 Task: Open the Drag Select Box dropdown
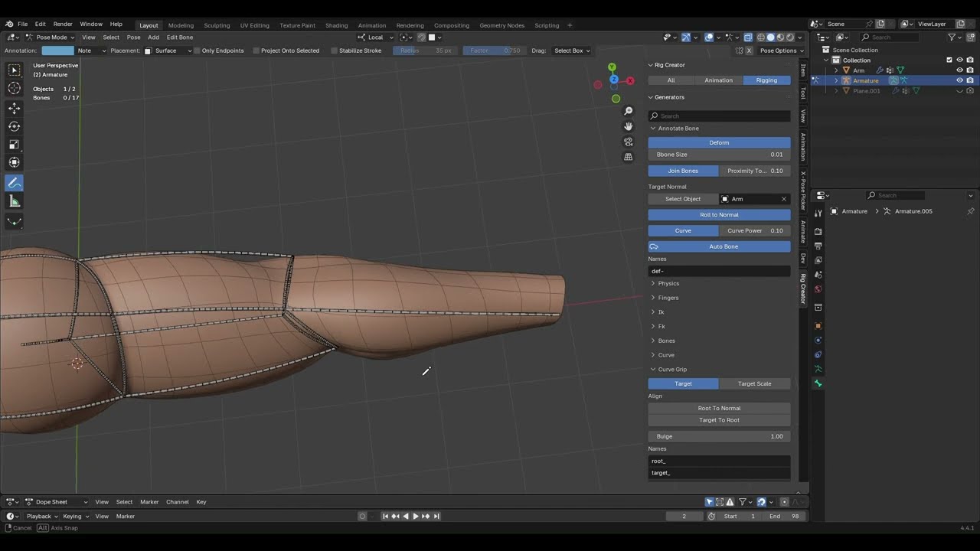coord(571,51)
